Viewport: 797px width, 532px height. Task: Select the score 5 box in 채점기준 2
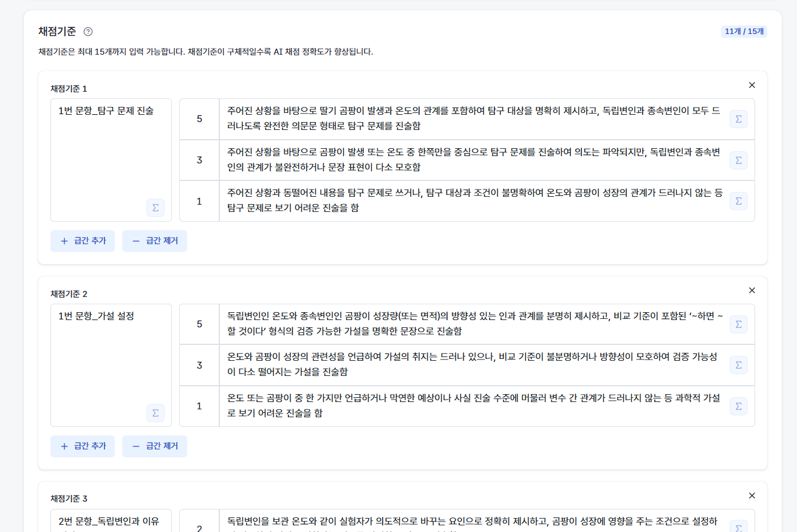pyautogui.click(x=199, y=324)
